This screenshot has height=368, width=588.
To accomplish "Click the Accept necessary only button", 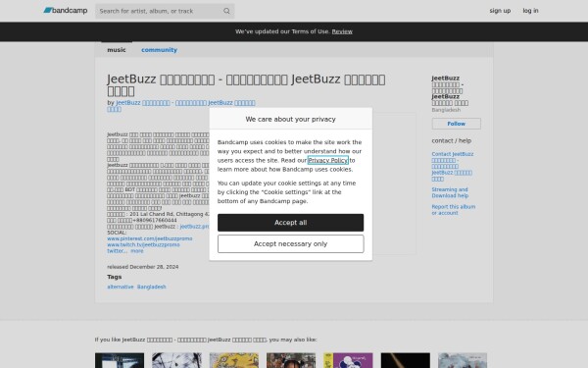I will [291, 244].
